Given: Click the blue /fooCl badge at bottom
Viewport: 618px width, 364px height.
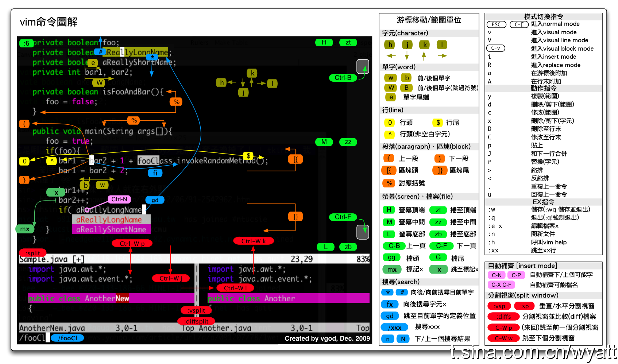Looking at the screenshot, I should point(67,338).
